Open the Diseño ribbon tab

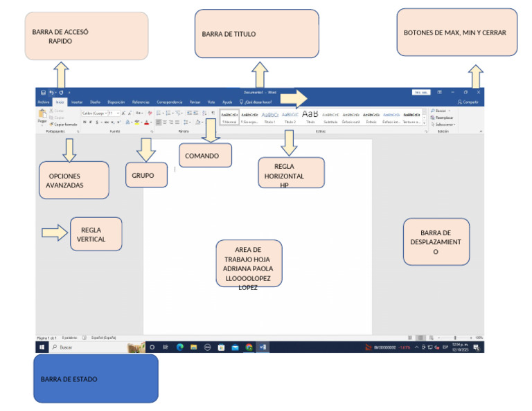click(x=95, y=102)
